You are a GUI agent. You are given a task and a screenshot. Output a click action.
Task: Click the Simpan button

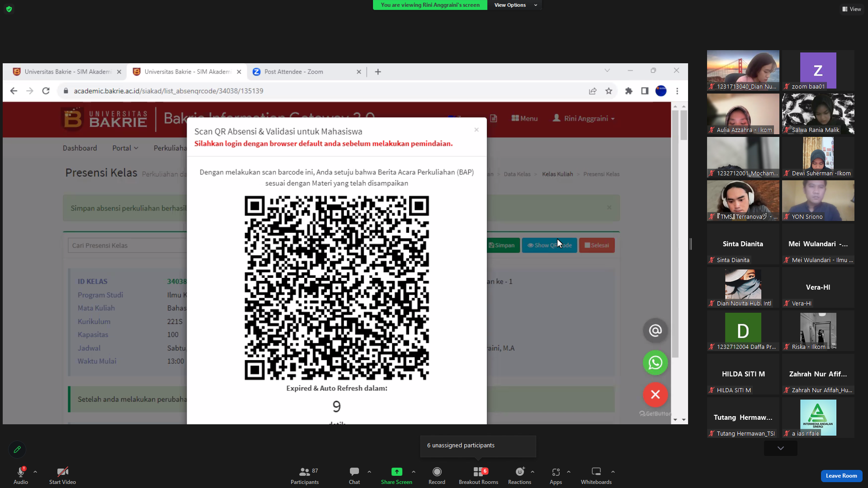(502, 245)
